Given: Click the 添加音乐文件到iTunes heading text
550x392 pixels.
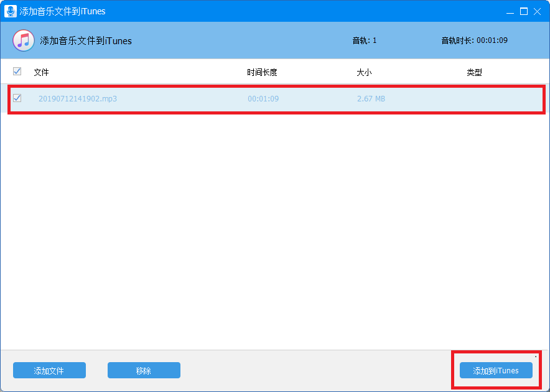Looking at the screenshot, I should point(86,40).
